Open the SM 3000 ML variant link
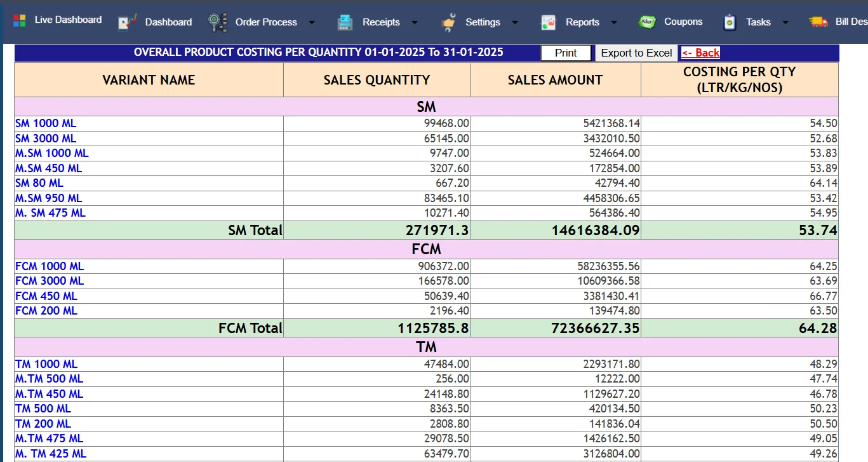The image size is (868, 462). (46, 139)
